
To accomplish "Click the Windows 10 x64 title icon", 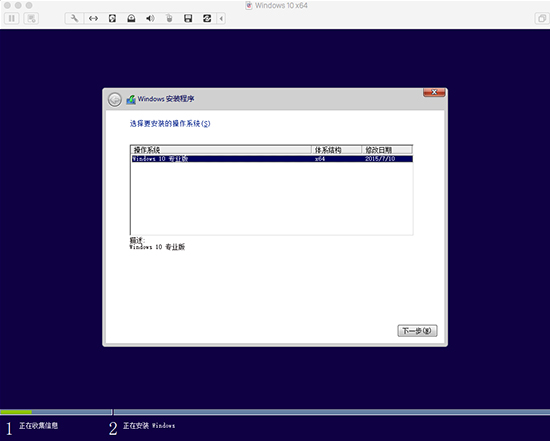I will pyautogui.click(x=249, y=5).
